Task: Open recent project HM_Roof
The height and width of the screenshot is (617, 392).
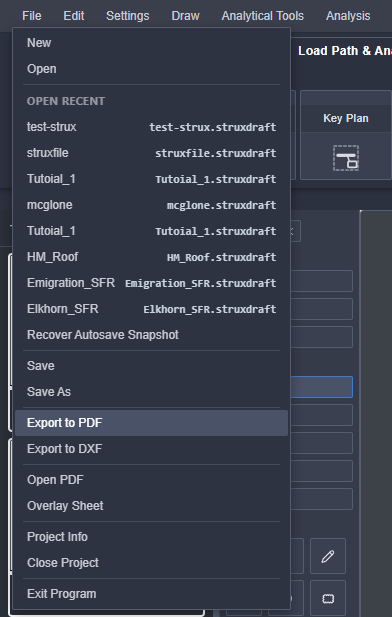Action: (x=152, y=257)
